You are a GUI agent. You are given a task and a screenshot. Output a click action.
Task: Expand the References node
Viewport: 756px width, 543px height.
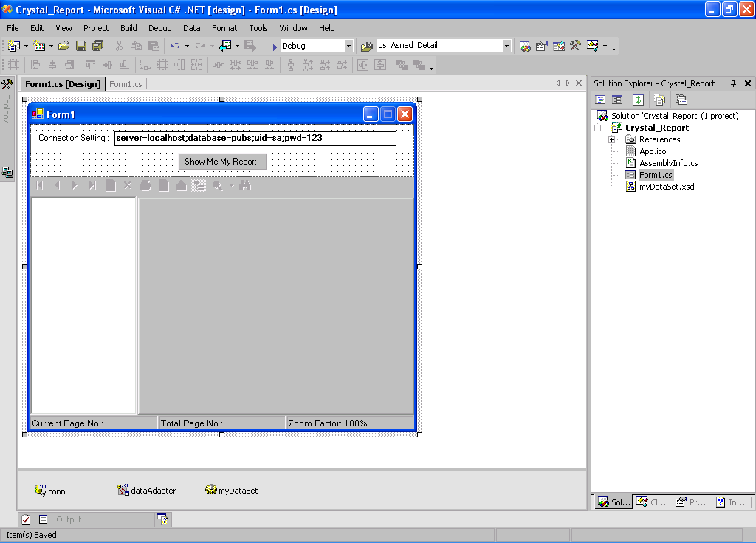(611, 139)
